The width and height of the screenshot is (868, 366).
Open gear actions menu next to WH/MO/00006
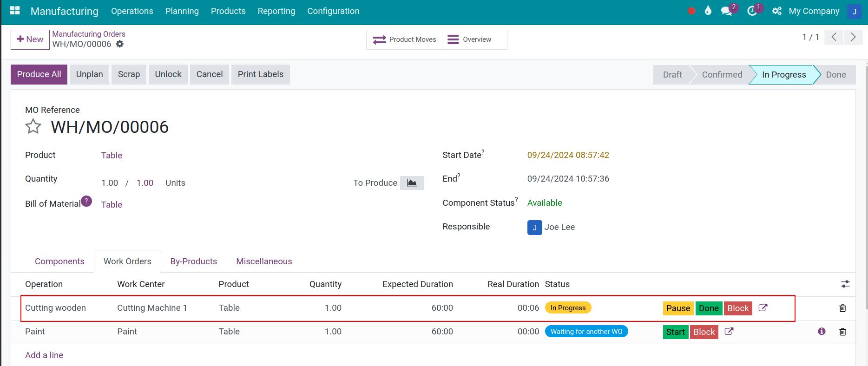point(120,44)
